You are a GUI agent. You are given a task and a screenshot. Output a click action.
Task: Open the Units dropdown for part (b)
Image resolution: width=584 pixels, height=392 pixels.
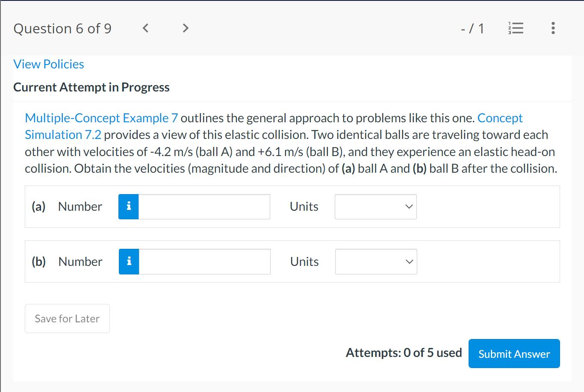pos(376,262)
